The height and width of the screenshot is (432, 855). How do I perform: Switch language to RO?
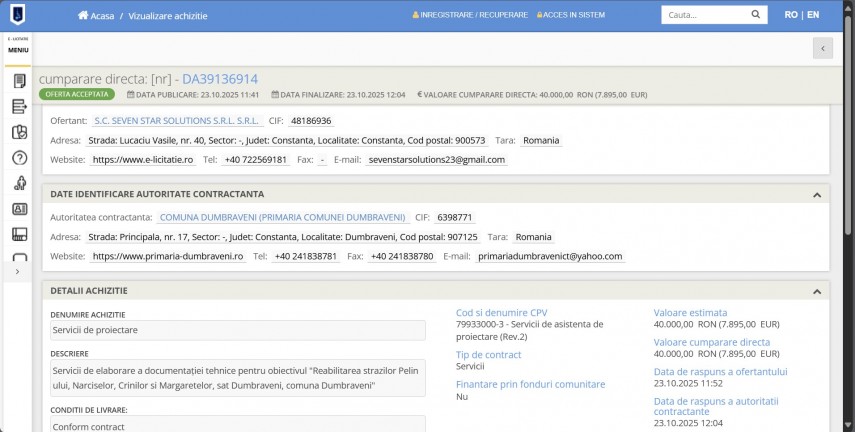pos(791,15)
